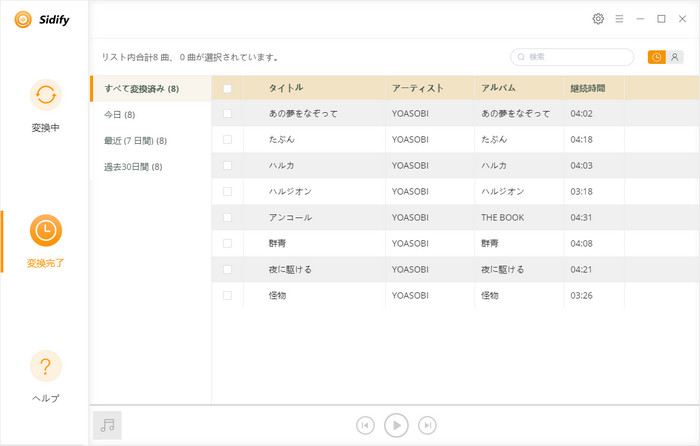Sort by the アルバム column header
The width and height of the screenshot is (700, 446).
pos(498,88)
